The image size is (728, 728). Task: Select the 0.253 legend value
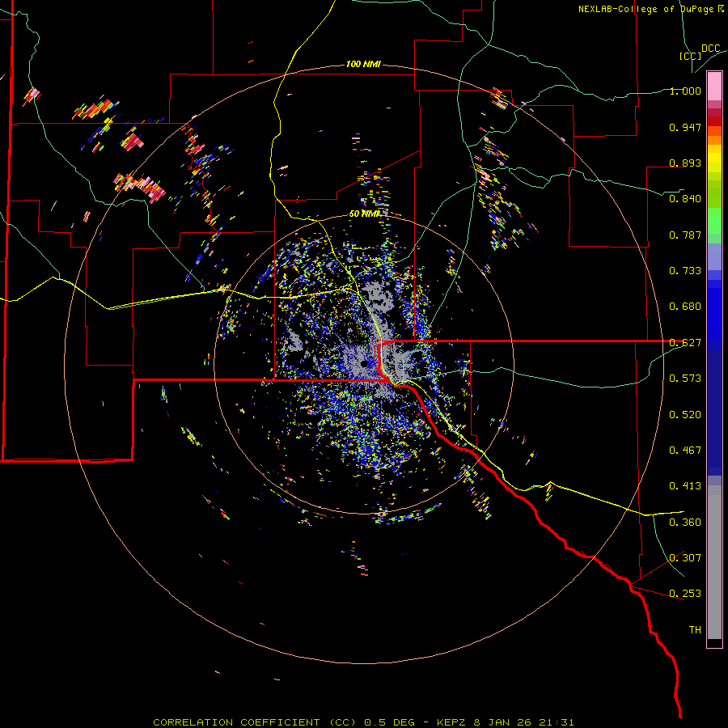[x=685, y=594]
